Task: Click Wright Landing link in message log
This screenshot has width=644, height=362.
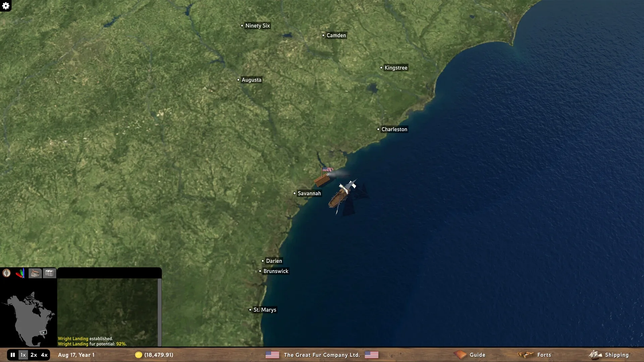Action: [73, 339]
